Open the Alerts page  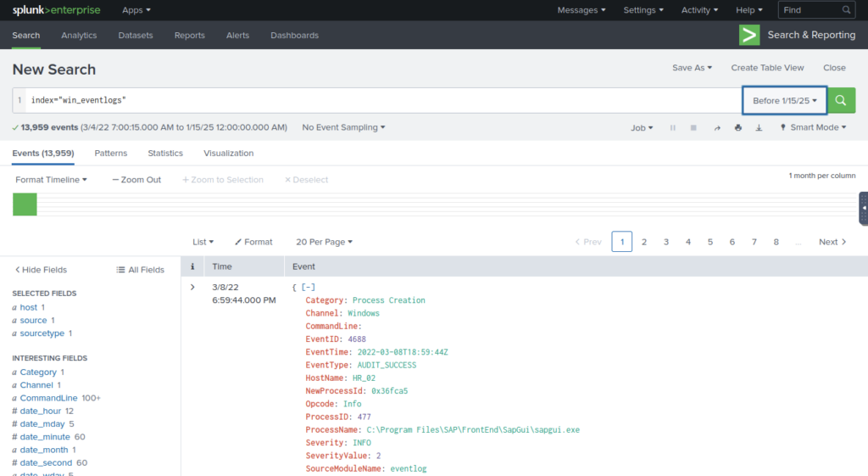point(237,35)
